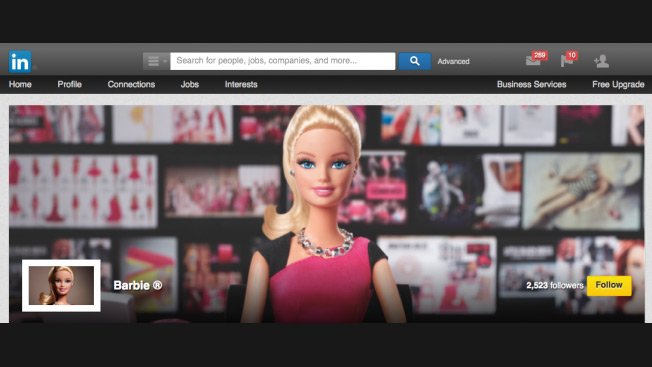Open the Business Services menu

(531, 84)
